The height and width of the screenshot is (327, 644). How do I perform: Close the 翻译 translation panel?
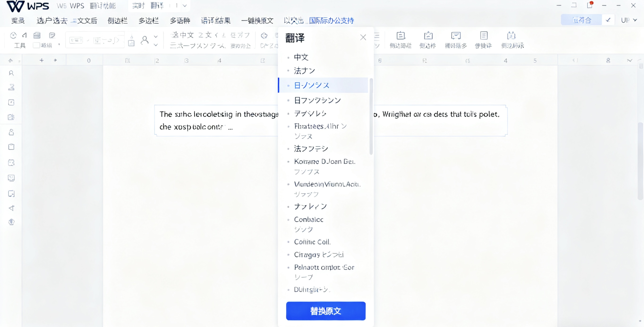point(363,37)
